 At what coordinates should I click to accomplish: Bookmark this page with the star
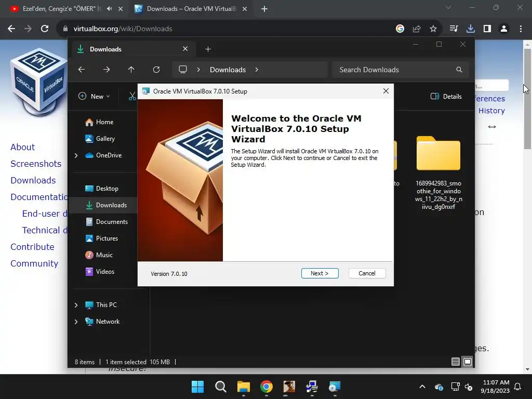433,29
